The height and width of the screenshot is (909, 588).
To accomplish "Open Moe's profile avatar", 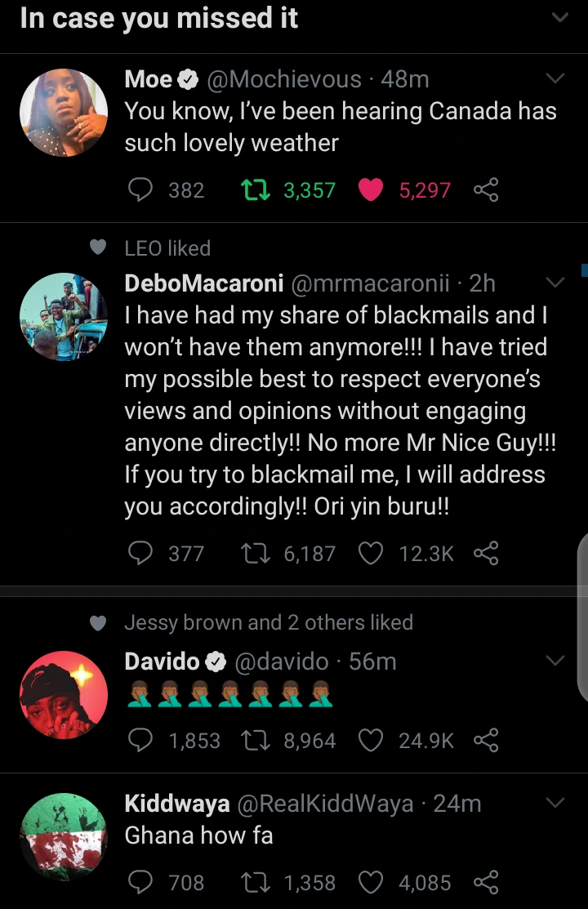I will point(64,113).
